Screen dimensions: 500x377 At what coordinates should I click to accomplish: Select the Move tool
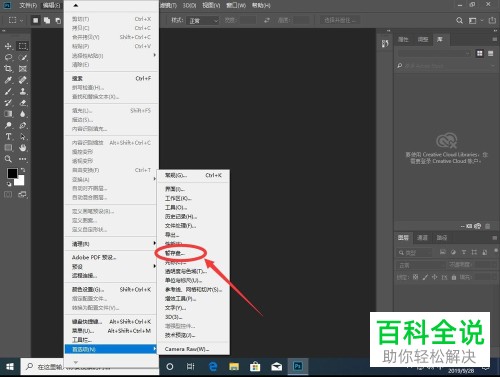point(8,46)
